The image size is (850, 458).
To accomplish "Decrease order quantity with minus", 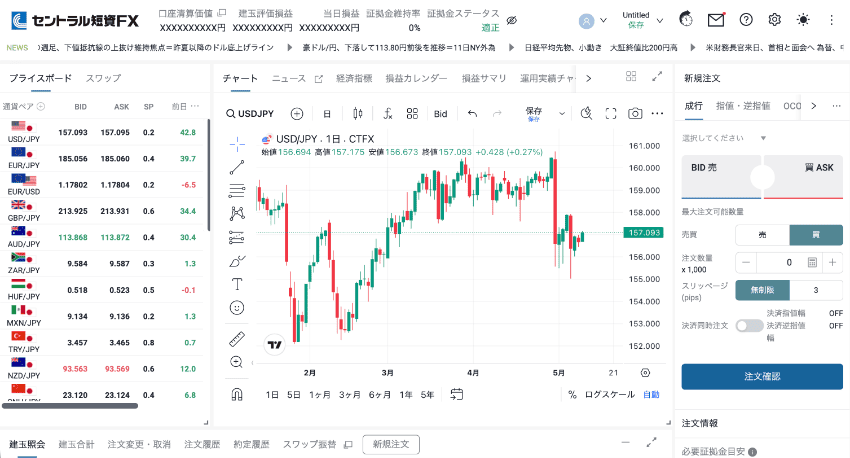I will click(746, 262).
